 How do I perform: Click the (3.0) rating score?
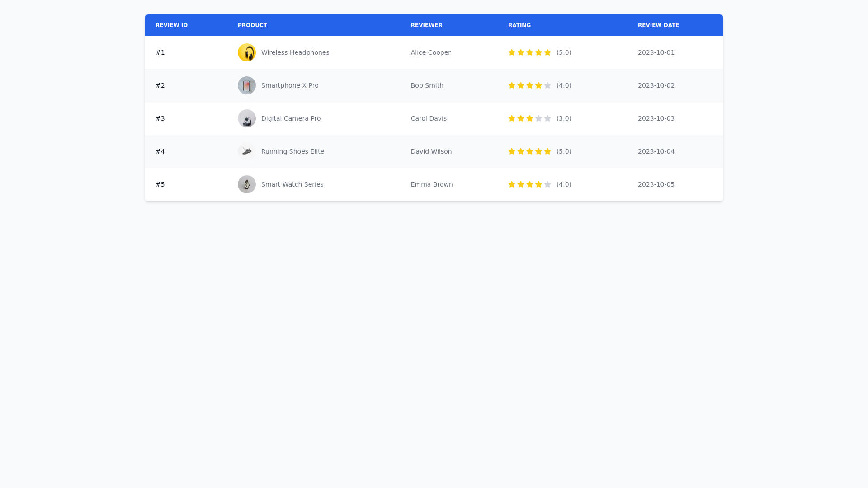click(564, 118)
